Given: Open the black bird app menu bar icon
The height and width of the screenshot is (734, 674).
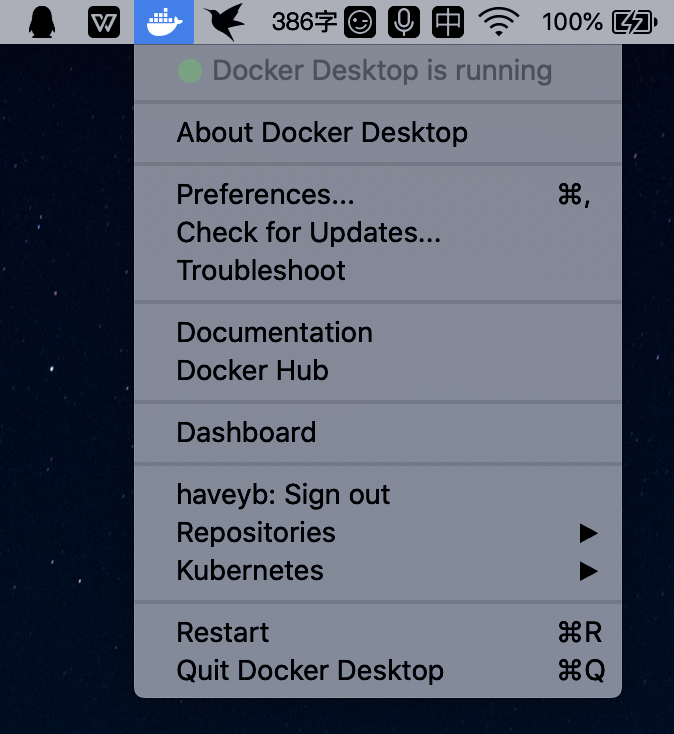Looking at the screenshot, I should coord(226,22).
